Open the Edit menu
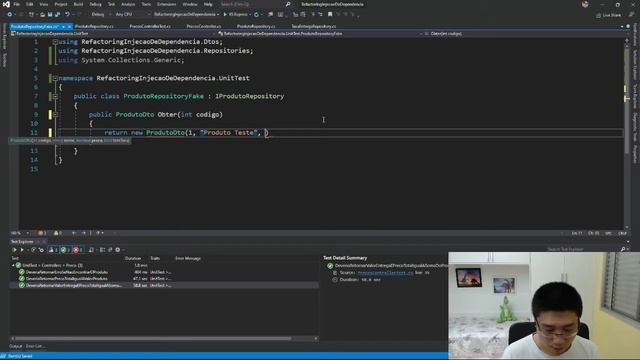 30,4
